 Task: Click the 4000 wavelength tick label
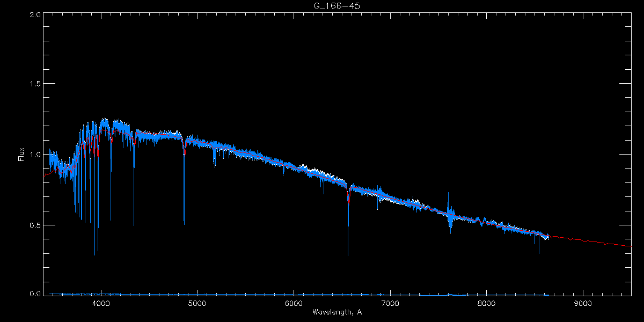pyautogui.click(x=101, y=303)
